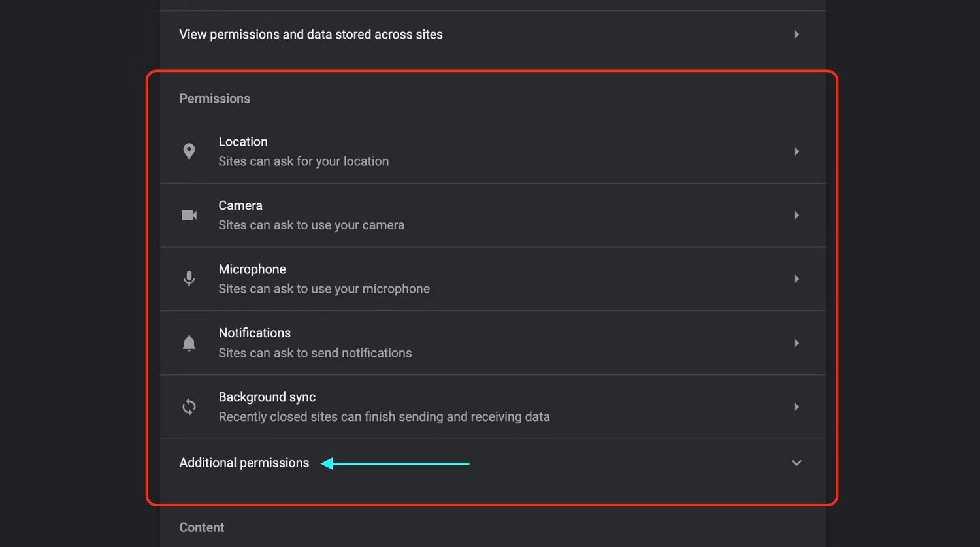Select the Location permission title
Screen dimensions: 980x547
pos(243,142)
